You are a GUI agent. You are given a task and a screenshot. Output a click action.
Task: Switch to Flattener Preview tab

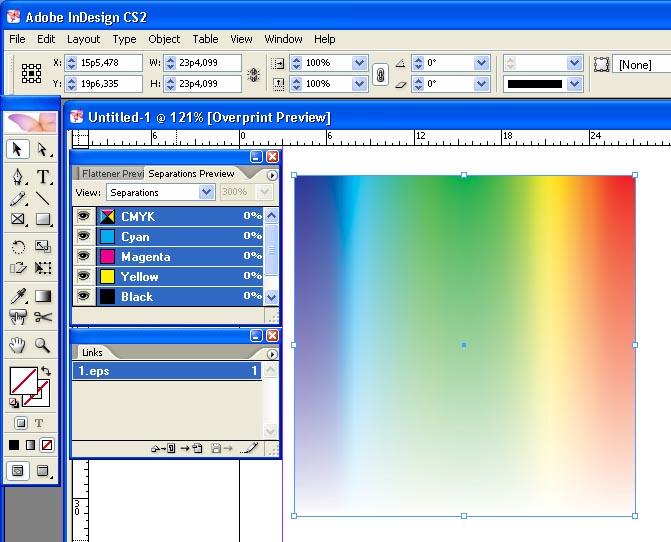[x=112, y=174]
